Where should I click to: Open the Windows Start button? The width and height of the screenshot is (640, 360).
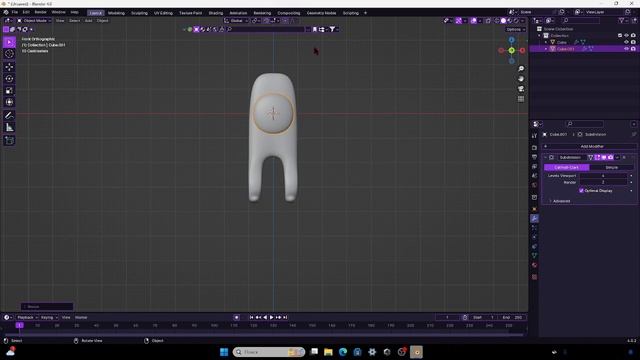[x=224, y=352]
